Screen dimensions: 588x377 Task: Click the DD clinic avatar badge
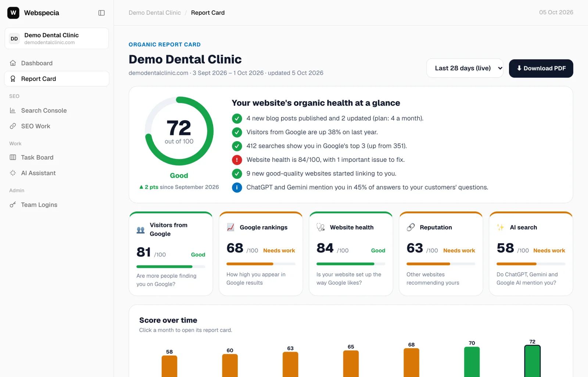(14, 39)
